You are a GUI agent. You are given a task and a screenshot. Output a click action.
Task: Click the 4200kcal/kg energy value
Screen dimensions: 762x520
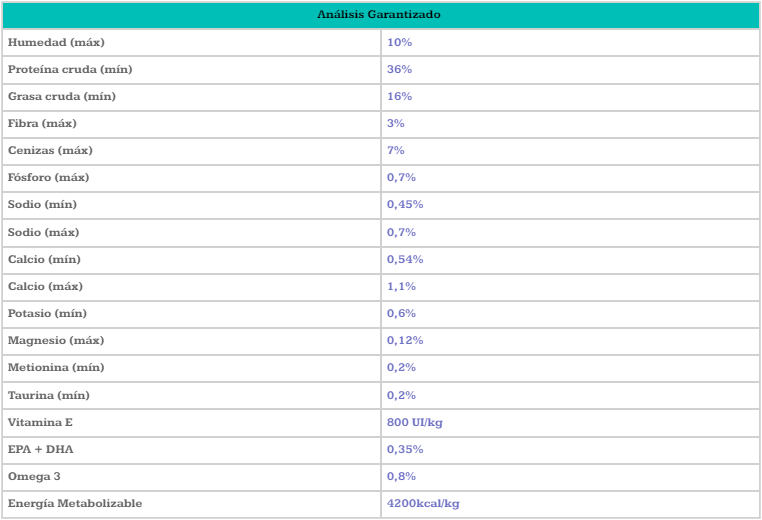point(423,504)
